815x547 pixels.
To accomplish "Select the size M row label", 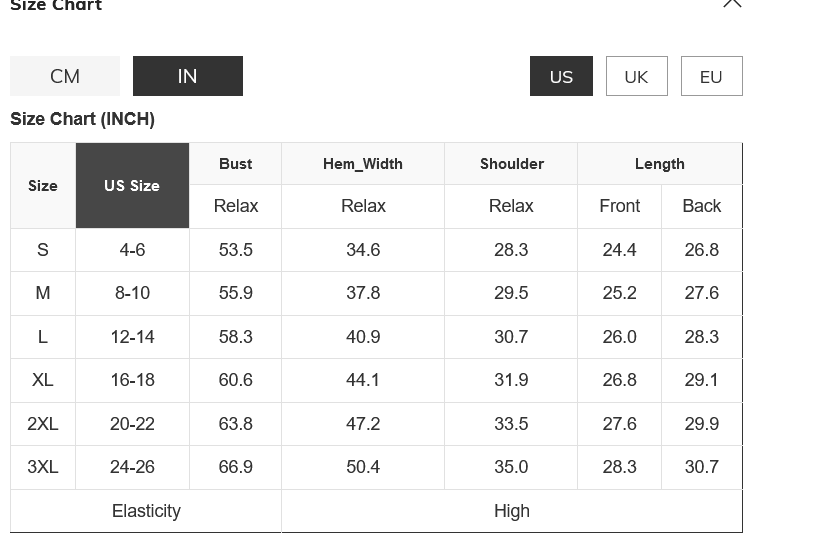I will click(43, 293).
